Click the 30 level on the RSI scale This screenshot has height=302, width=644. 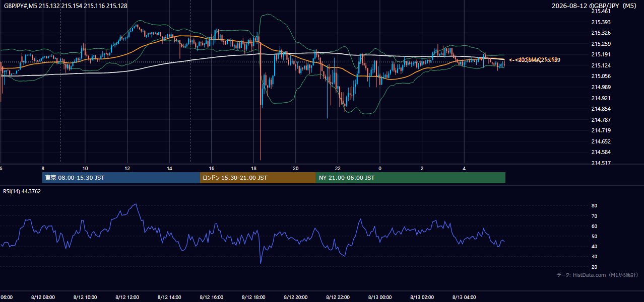click(x=594, y=257)
